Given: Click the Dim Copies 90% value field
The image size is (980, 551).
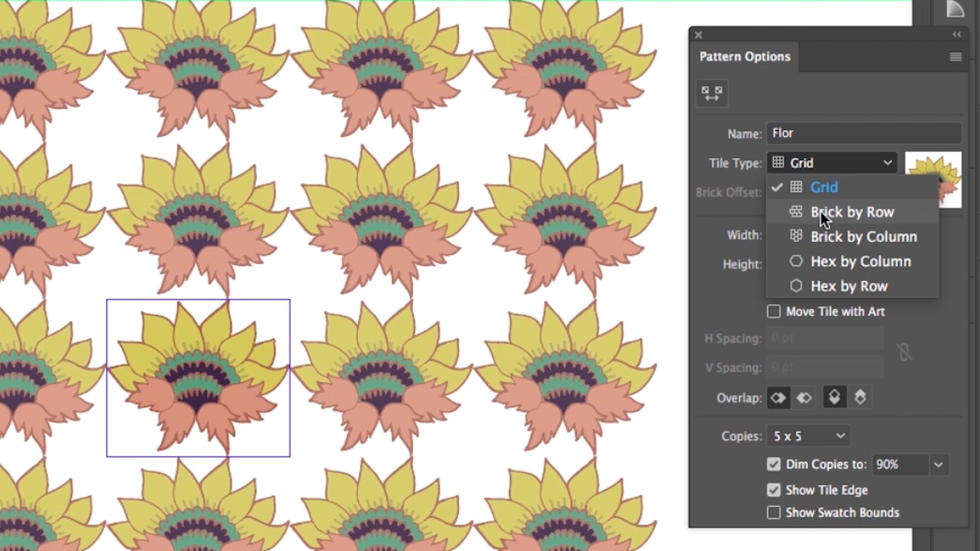Looking at the screenshot, I should (900, 464).
